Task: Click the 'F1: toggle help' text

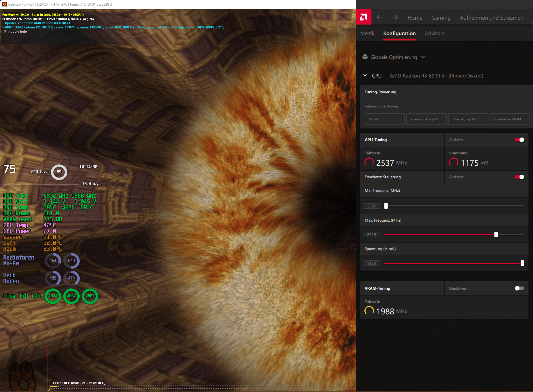Action: point(15,31)
